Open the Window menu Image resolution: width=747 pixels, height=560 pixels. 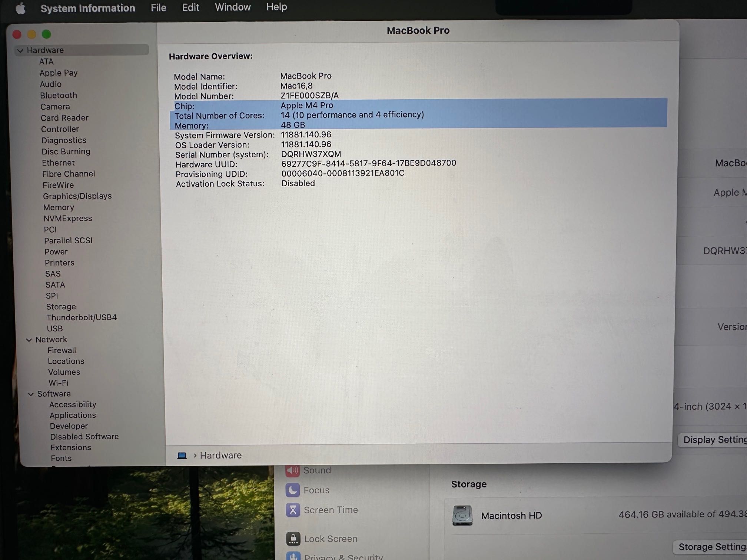[x=233, y=7]
